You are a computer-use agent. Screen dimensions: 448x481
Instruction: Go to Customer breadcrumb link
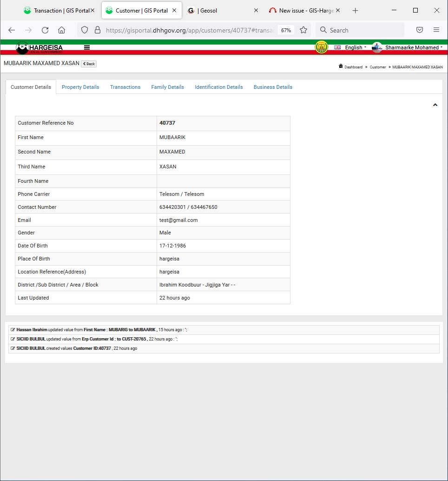coord(378,67)
